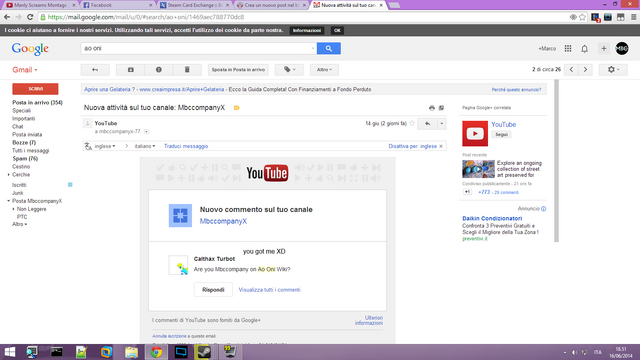
Task: Close the translation bar with X
Action: [441, 146]
